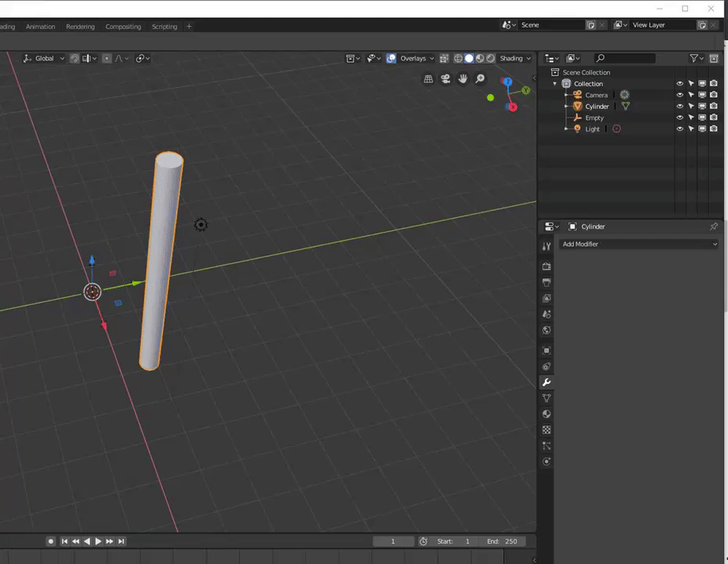Open the Modifiers wrench tab in properties
The width and height of the screenshot is (728, 564).
tap(546, 382)
